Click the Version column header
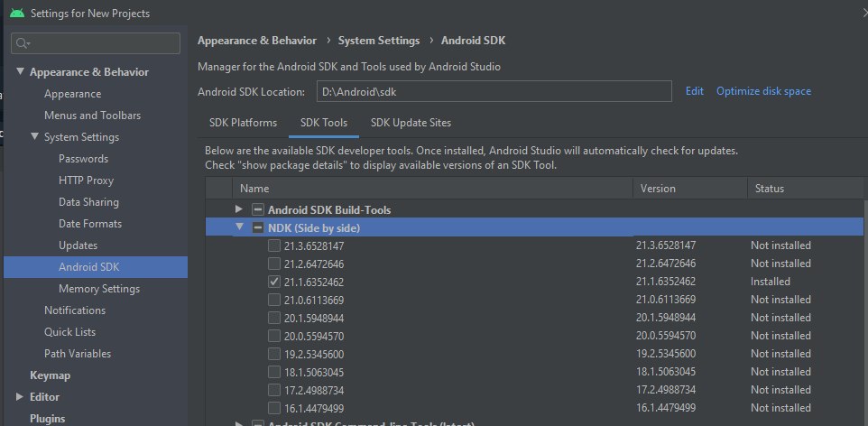The width and height of the screenshot is (868, 426). (x=690, y=189)
